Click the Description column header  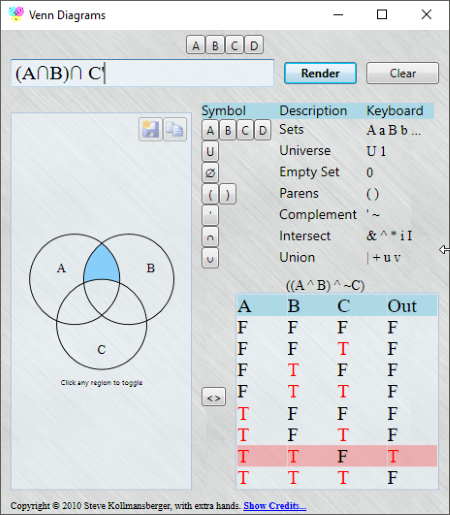click(313, 111)
